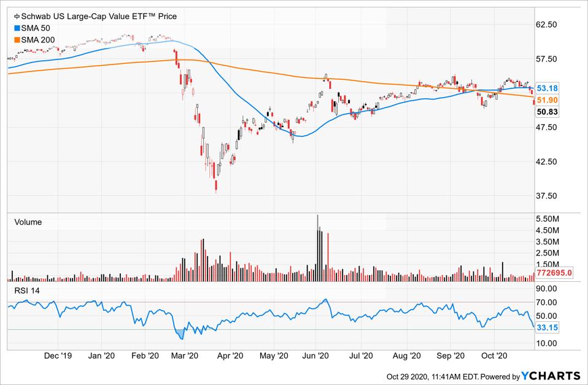Click the YCharts logo
Viewport: 588px width, 385px height.
point(551,376)
